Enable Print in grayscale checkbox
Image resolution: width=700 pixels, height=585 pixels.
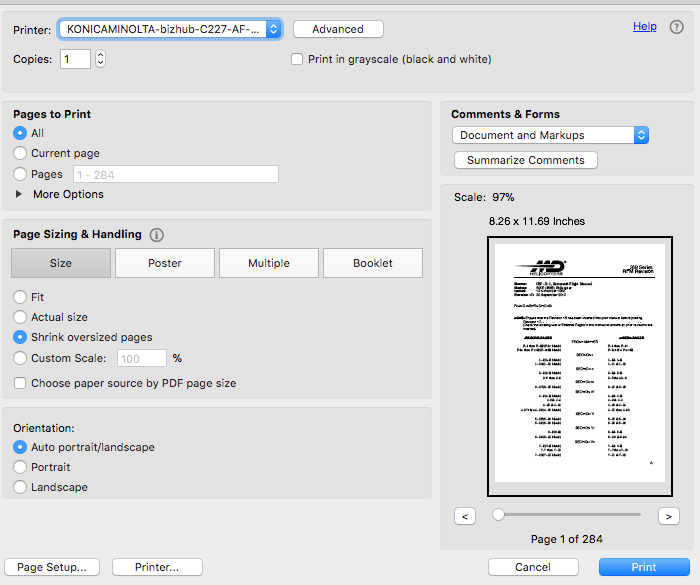297,59
